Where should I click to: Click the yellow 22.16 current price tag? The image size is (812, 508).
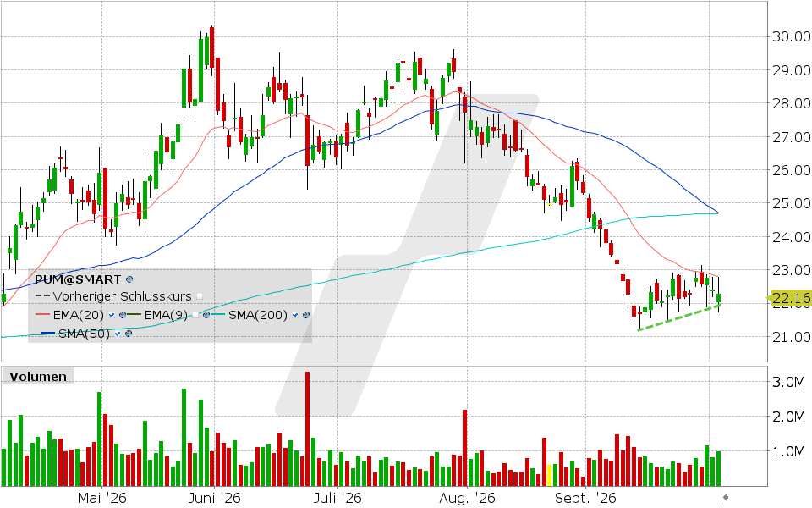(x=790, y=298)
